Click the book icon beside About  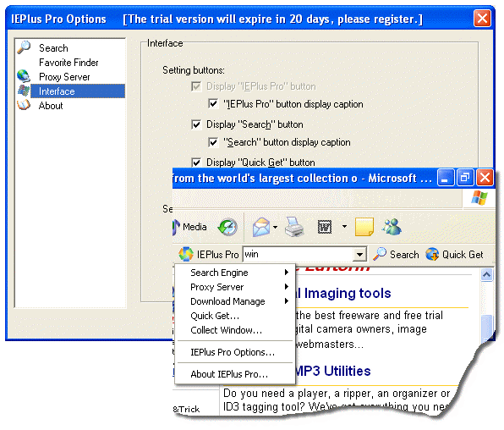pyautogui.click(x=24, y=105)
